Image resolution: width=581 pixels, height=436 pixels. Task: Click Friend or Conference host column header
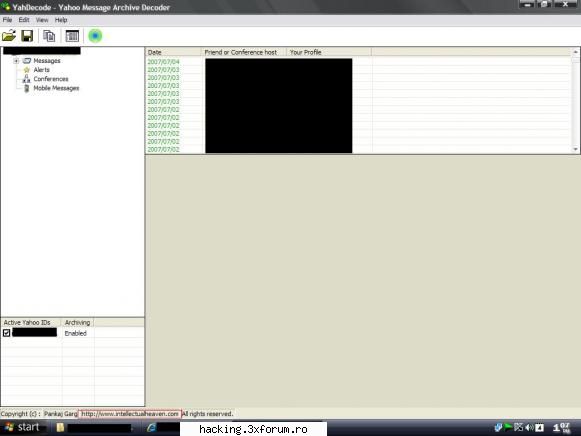(244, 52)
